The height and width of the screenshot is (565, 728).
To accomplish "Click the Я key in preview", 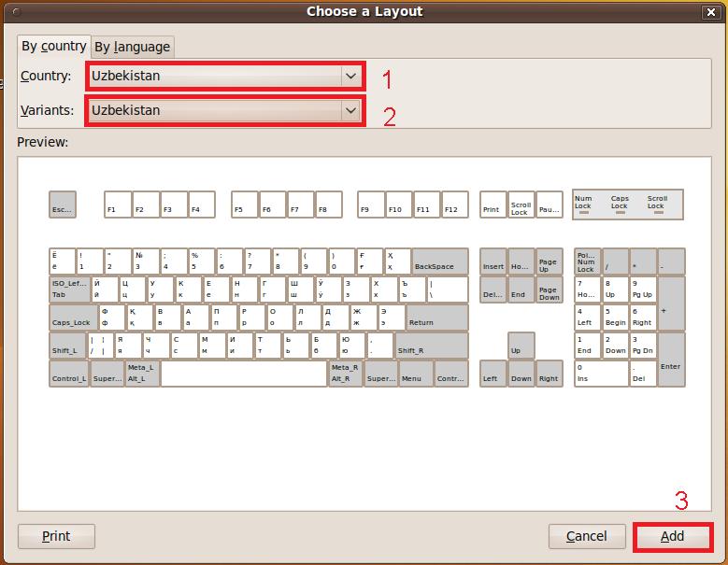I will tap(128, 346).
